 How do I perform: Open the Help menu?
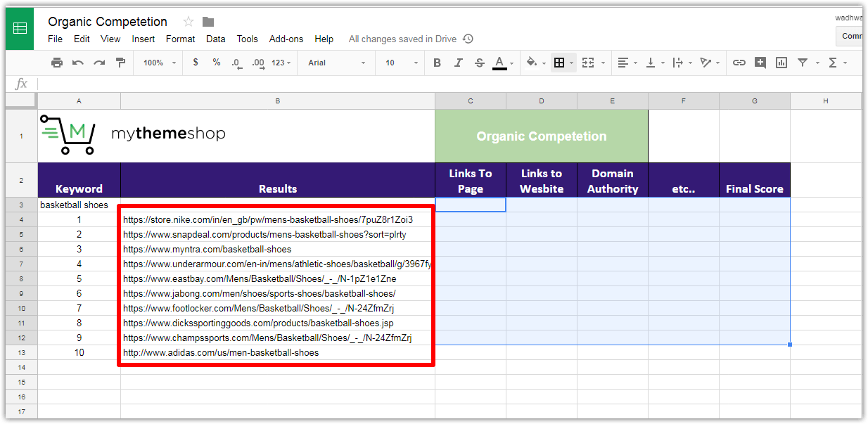pyautogui.click(x=324, y=39)
